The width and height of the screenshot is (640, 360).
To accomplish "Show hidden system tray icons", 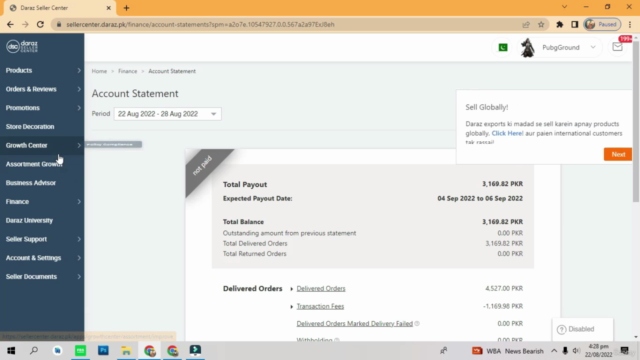I will coord(554,351).
